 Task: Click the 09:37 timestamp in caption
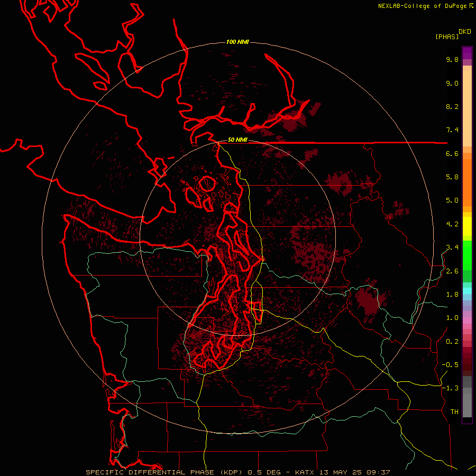point(378,472)
